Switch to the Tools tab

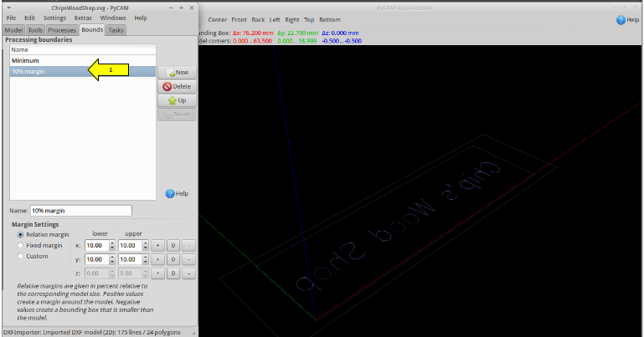coord(35,30)
